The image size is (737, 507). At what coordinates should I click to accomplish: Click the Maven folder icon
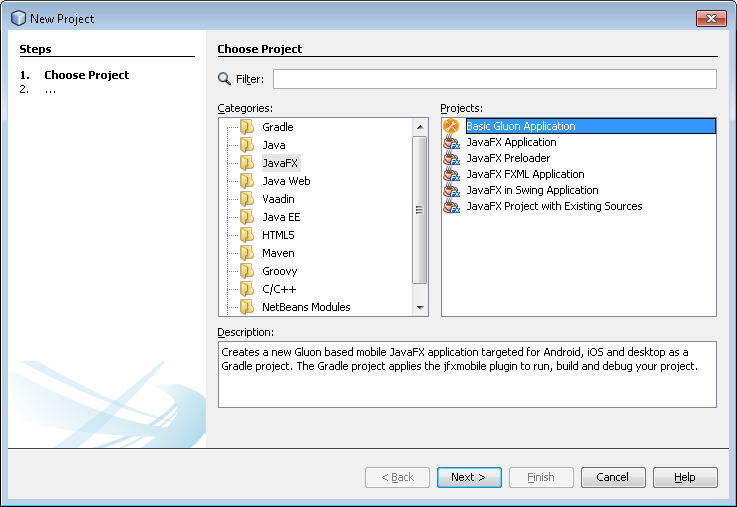pos(247,253)
